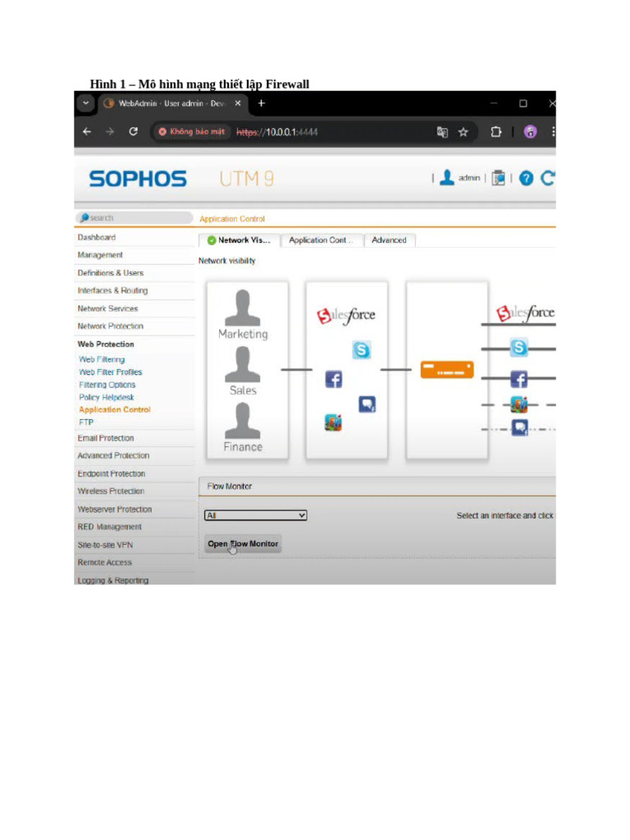The width and height of the screenshot is (630, 840).
Task: Expand RED Management menu
Action: click(109, 527)
